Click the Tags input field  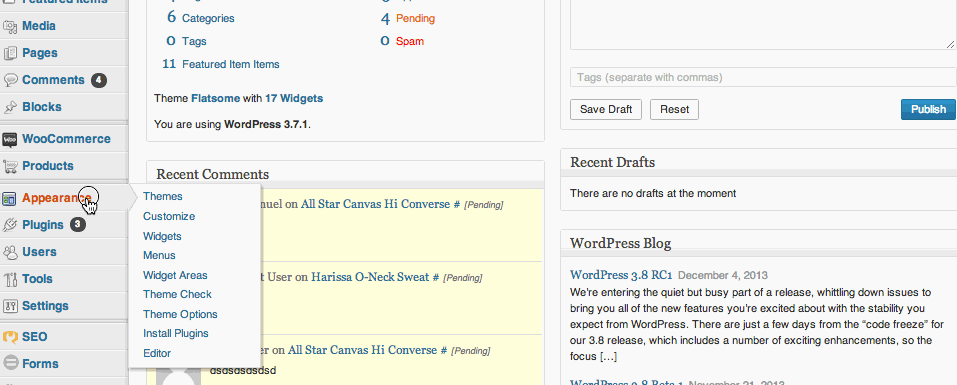[763, 77]
